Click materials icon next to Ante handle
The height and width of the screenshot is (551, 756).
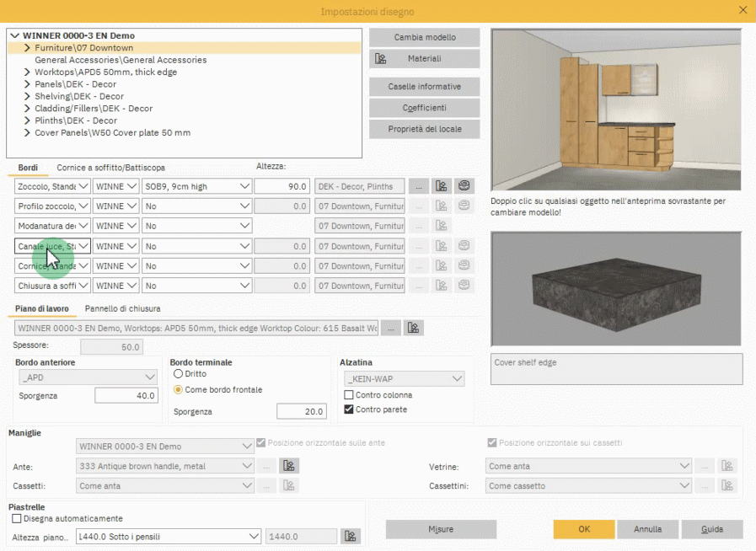(289, 466)
